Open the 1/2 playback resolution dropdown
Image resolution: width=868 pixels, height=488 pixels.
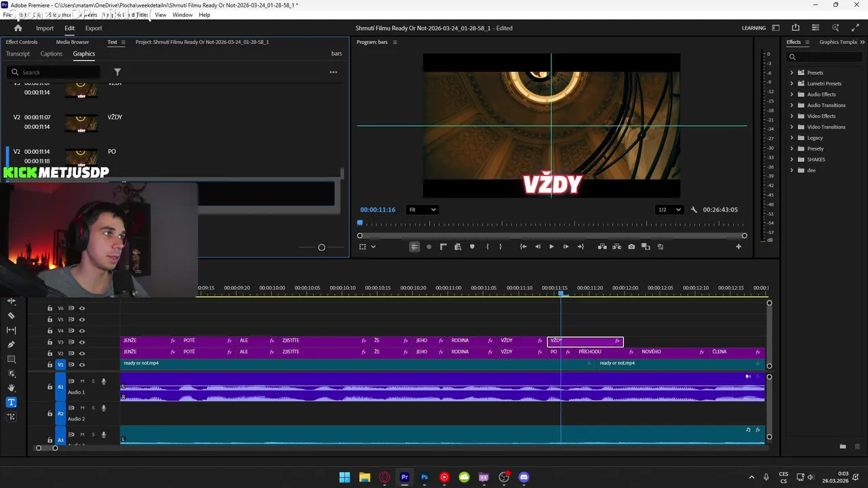(x=669, y=209)
